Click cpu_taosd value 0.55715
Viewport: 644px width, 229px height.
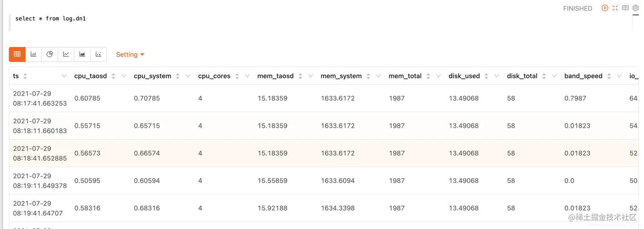click(x=87, y=126)
